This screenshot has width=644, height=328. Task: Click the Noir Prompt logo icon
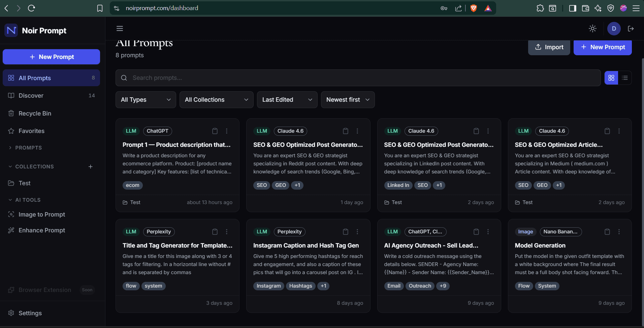coord(11,31)
